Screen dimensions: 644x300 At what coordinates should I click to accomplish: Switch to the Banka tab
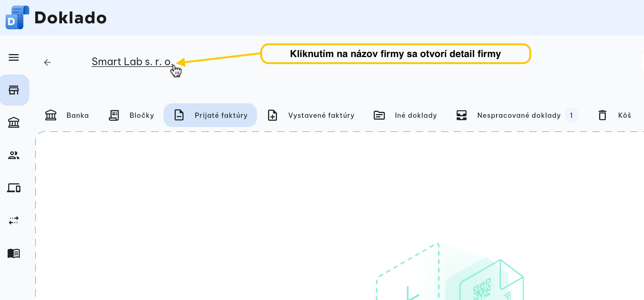(67, 115)
